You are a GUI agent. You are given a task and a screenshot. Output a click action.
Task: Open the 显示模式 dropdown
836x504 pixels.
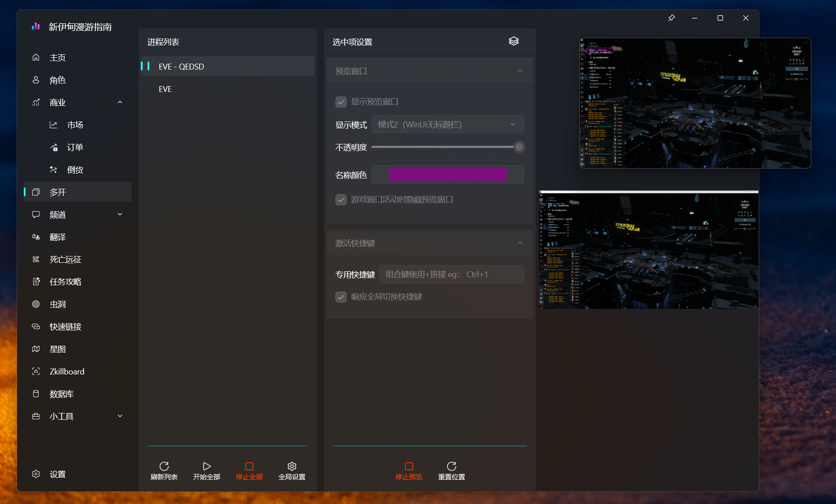pos(448,124)
